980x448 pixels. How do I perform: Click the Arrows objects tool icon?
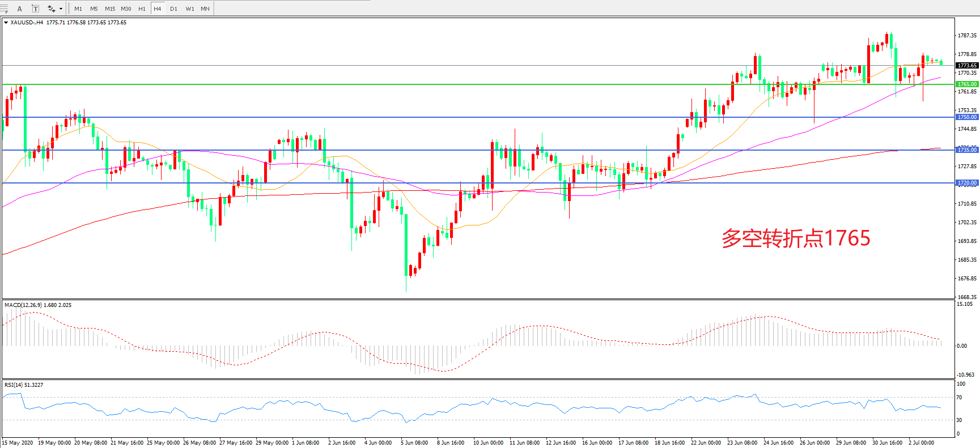[x=51, y=8]
